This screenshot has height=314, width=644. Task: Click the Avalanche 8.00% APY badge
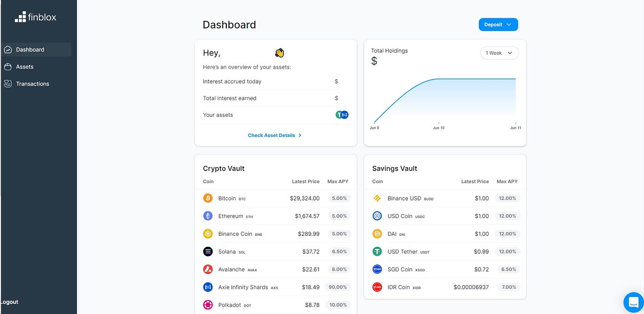pyautogui.click(x=339, y=269)
